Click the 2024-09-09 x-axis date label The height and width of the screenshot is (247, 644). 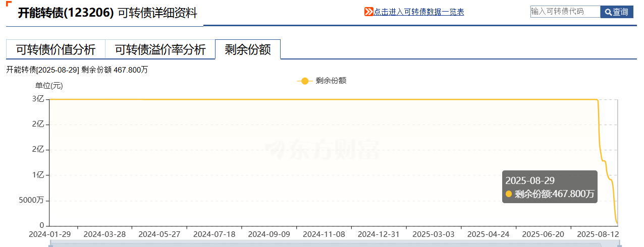pos(269,234)
